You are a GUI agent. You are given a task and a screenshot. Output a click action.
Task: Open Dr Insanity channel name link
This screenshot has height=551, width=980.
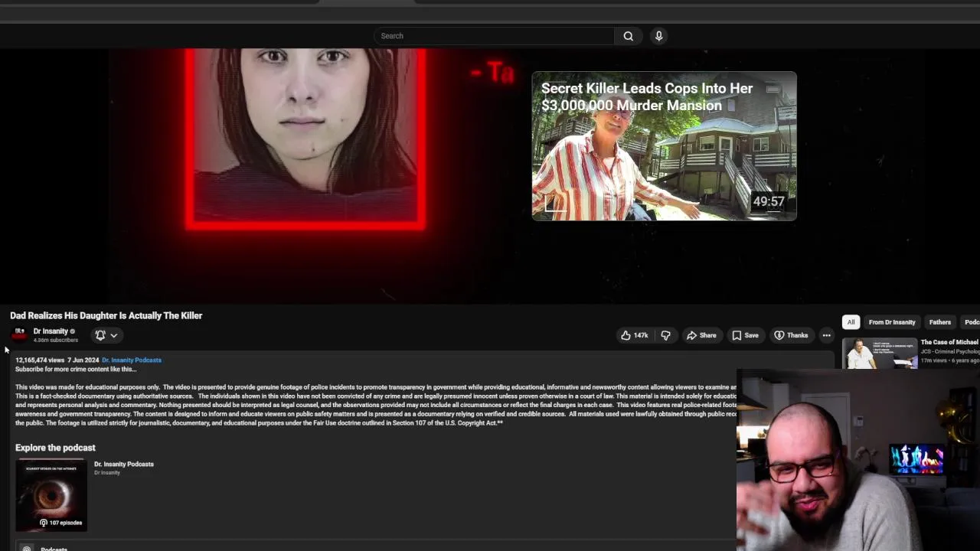51,331
